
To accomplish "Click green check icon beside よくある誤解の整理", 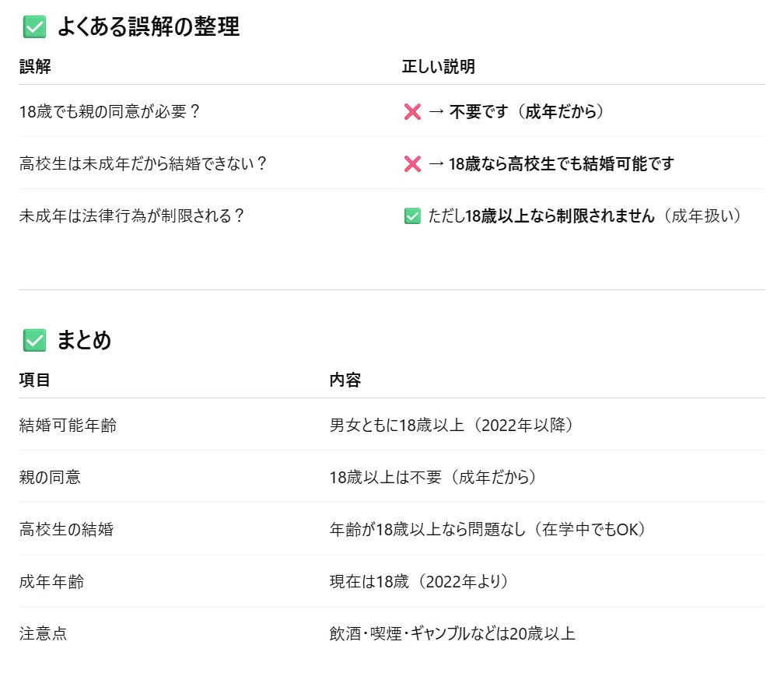I will coord(34,27).
